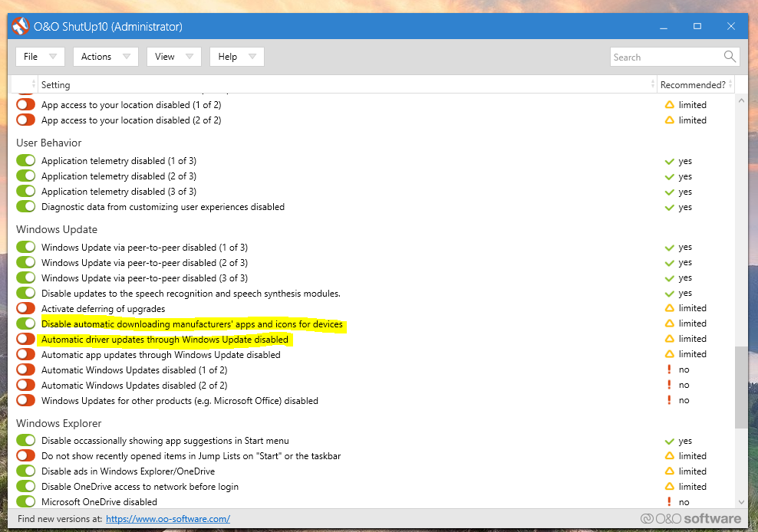The image size is (758, 532).
Task: Open the View menu
Action: tap(174, 57)
